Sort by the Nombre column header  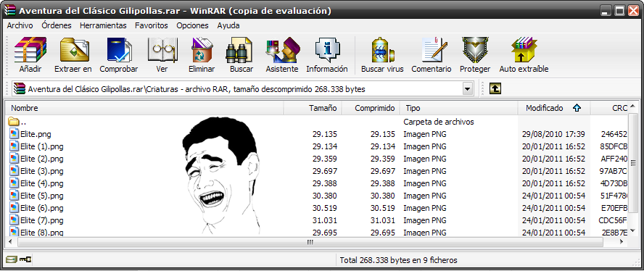pos(144,109)
